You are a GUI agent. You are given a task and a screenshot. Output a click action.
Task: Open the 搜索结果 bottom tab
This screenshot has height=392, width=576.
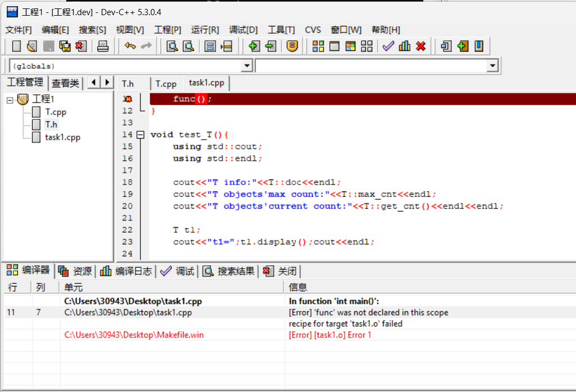pos(228,271)
